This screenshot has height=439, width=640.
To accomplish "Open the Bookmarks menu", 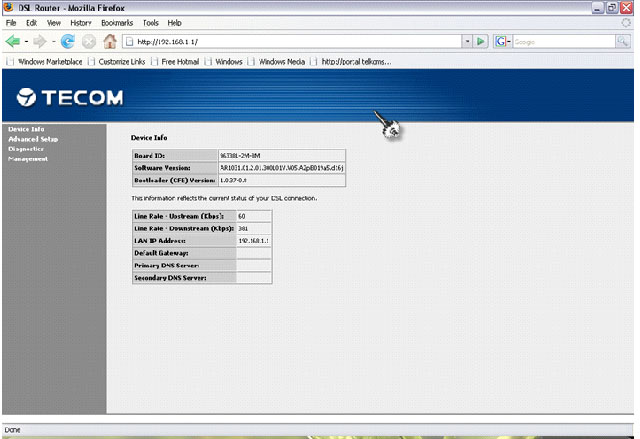I will tap(116, 22).
